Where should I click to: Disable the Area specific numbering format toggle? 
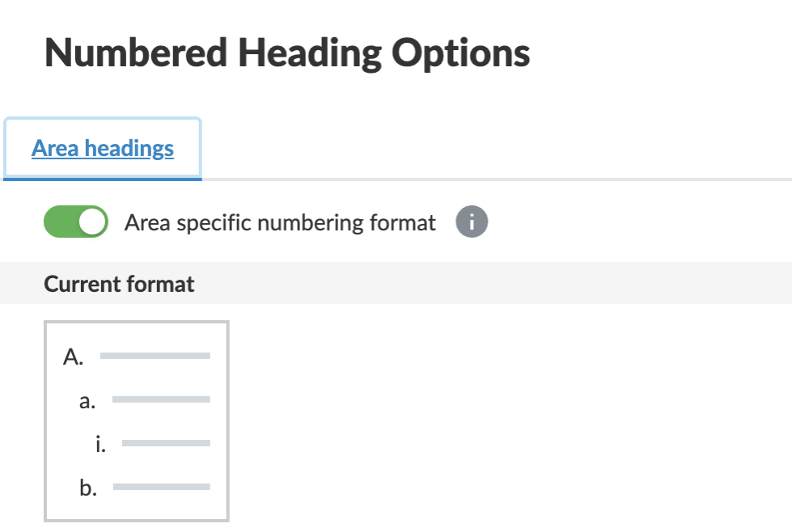point(76,222)
